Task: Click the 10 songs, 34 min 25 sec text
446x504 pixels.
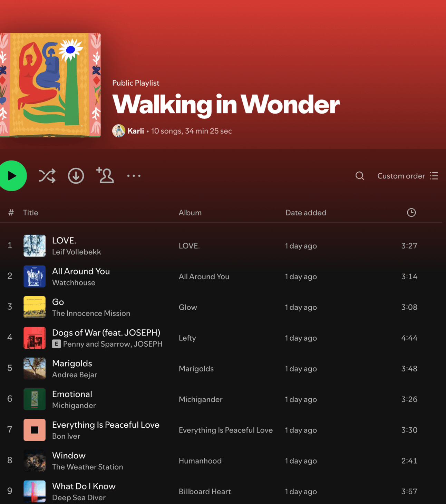Action: coord(191,131)
